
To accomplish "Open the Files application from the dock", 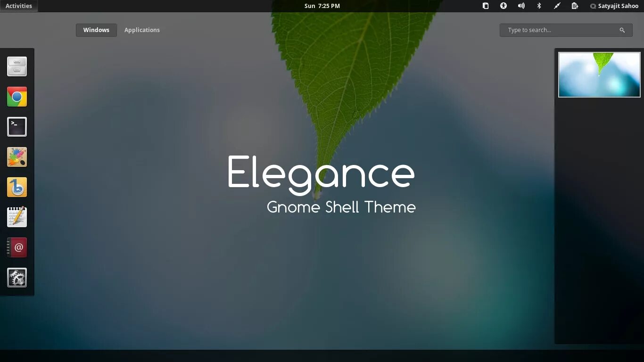I will tap(17, 66).
